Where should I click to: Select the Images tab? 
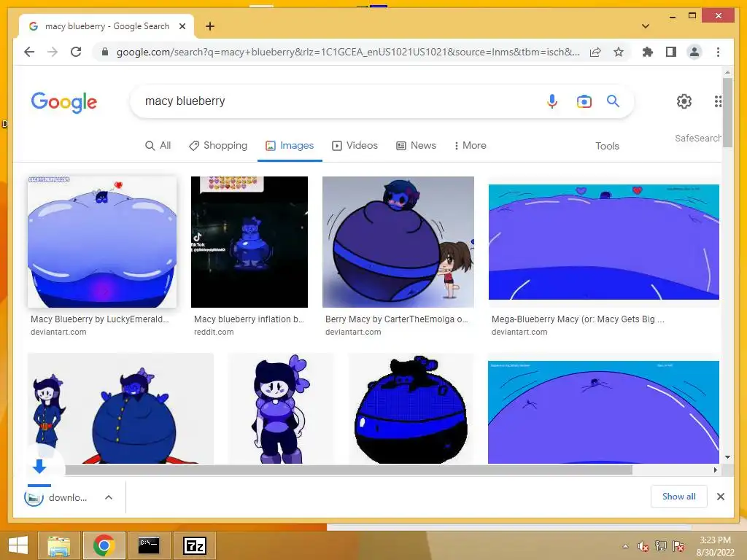pyautogui.click(x=290, y=146)
